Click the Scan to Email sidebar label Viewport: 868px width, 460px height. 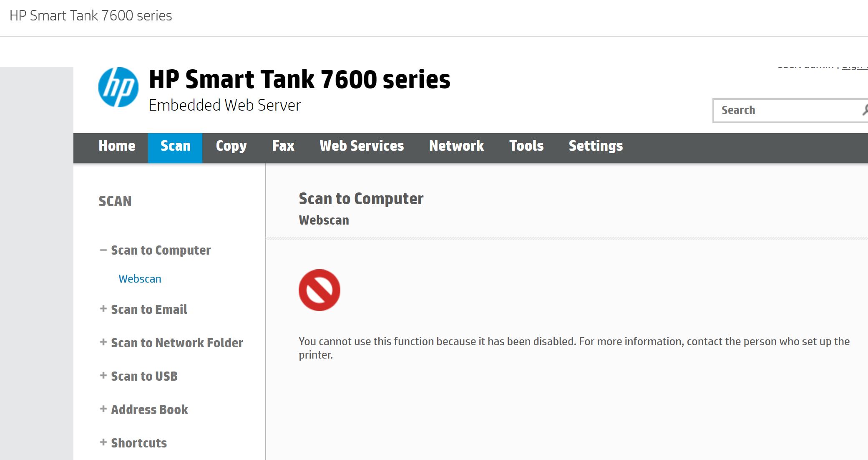(149, 309)
